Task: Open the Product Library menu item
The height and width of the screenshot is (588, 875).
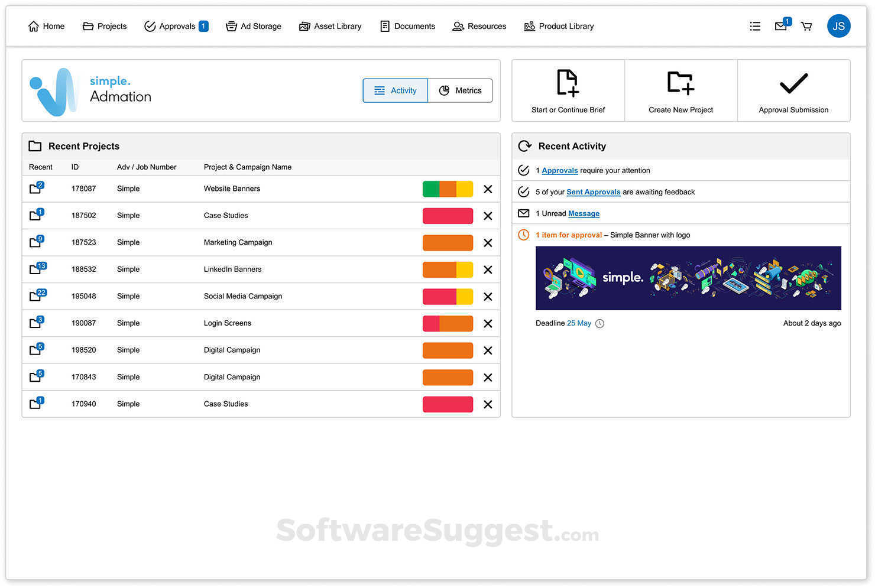Action: tap(559, 26)
